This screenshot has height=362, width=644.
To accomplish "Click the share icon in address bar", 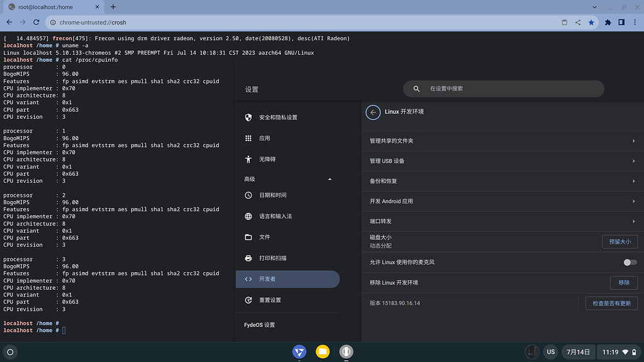I will pos(578,22).
